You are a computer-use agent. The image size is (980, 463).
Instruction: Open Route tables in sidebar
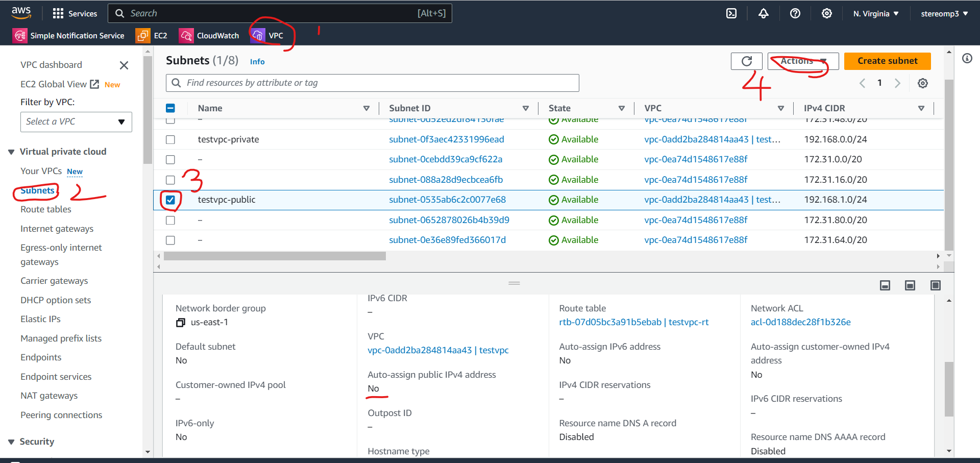coord(46,209)
